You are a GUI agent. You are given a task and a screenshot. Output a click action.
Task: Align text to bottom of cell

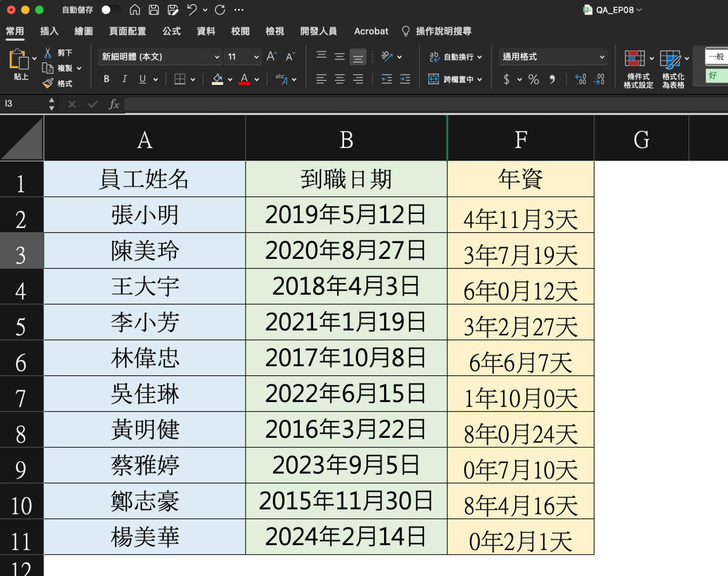click(358, 56)
